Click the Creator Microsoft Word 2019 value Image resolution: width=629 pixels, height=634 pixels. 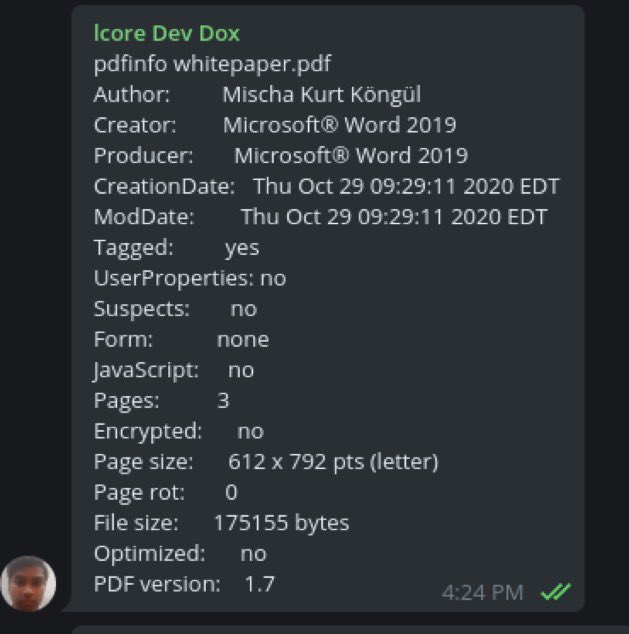340,125
